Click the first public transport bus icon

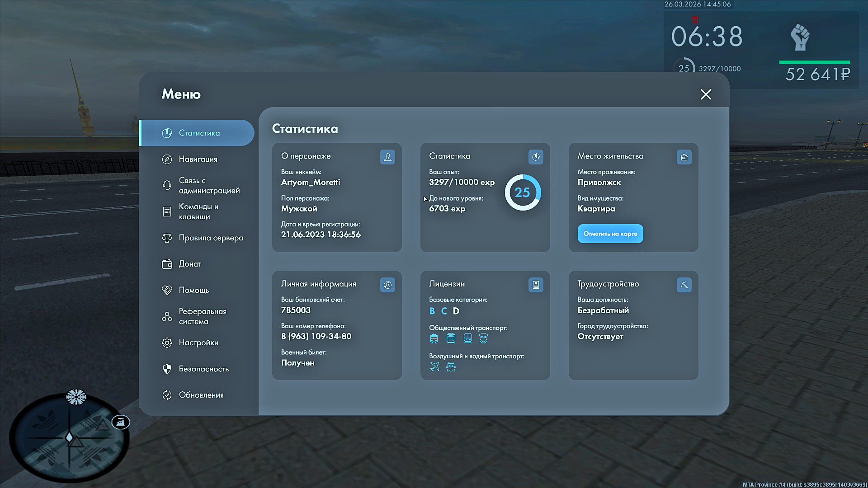pos(434,338)
